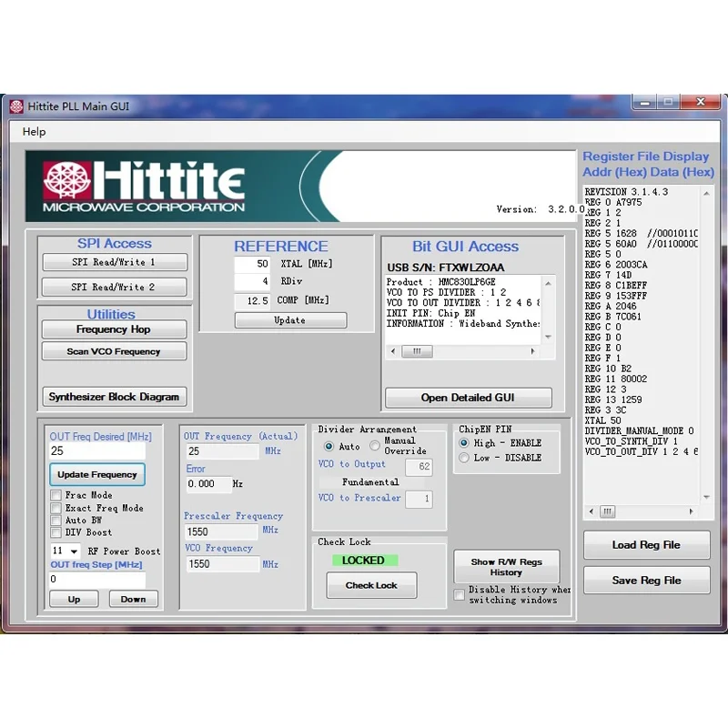Click the Check Lock button

371,585
